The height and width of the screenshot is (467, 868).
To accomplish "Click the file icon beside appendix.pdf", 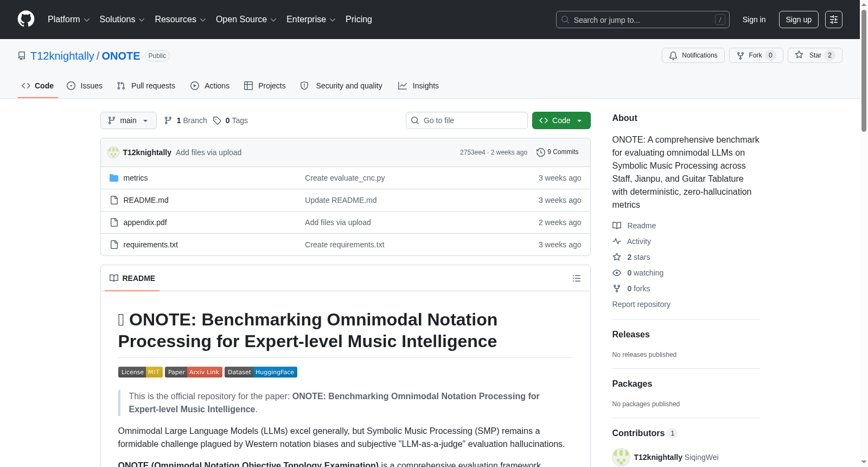I will 114,222.
